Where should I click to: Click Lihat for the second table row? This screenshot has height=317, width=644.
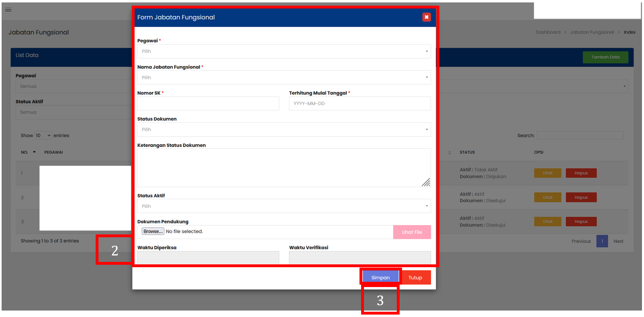pos(548,198)
